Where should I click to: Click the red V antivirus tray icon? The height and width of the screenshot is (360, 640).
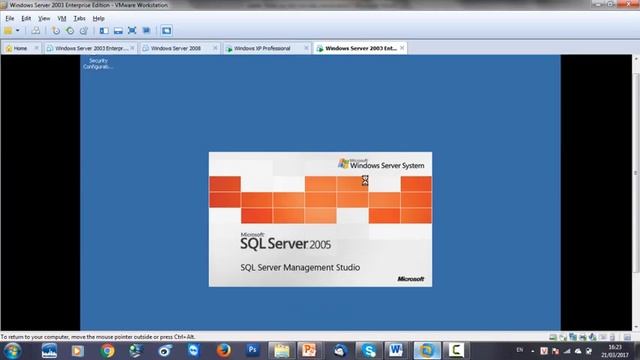point(544,351)
